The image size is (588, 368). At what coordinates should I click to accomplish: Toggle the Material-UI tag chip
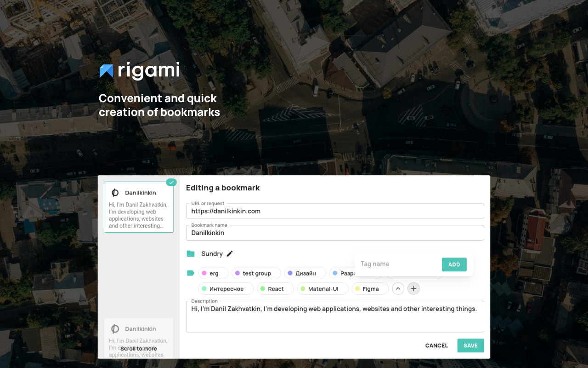coord(322,289)
